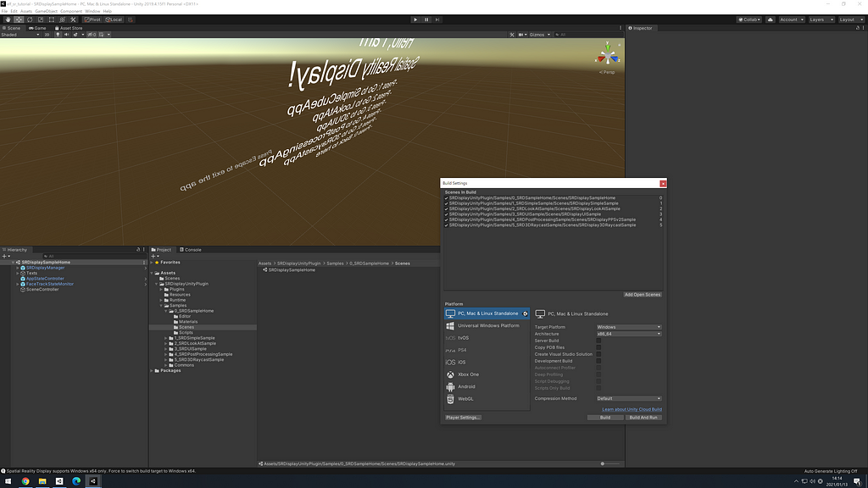Switch to the Console tab
This screenshot has height=488, width=868.
pos(192,250)
